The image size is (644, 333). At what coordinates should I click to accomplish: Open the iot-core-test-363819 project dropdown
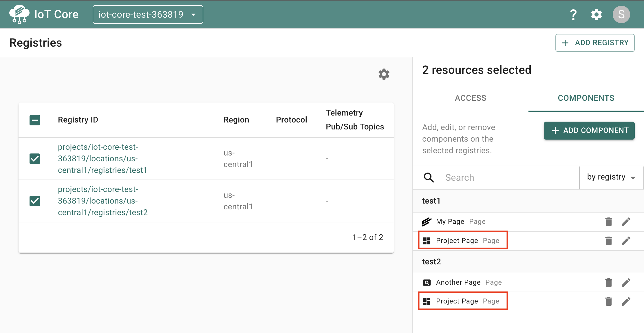pyautogui.click(x=148, y=14)
